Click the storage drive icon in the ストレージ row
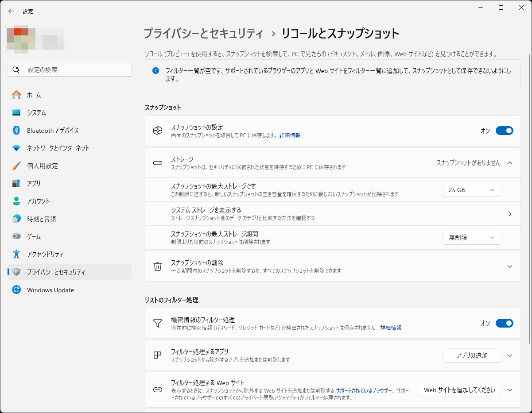Image resolution: width=532 pixels, height=413 pixels. [x=157, y=162]
